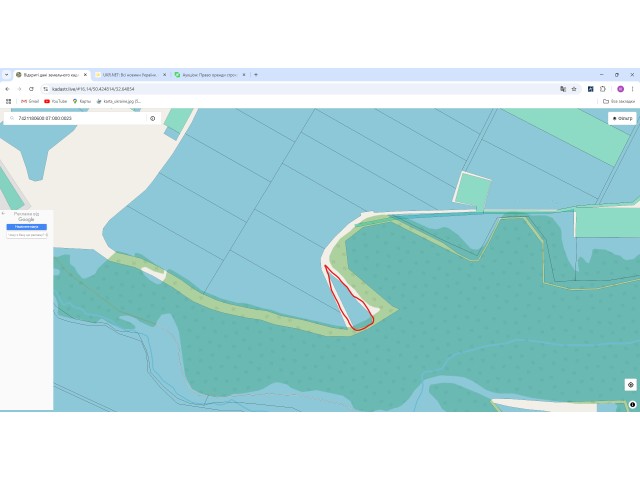Switch to the auction lease rights tab
The width and height of the screenshot is (640, 480).
[x=210, y=75]
